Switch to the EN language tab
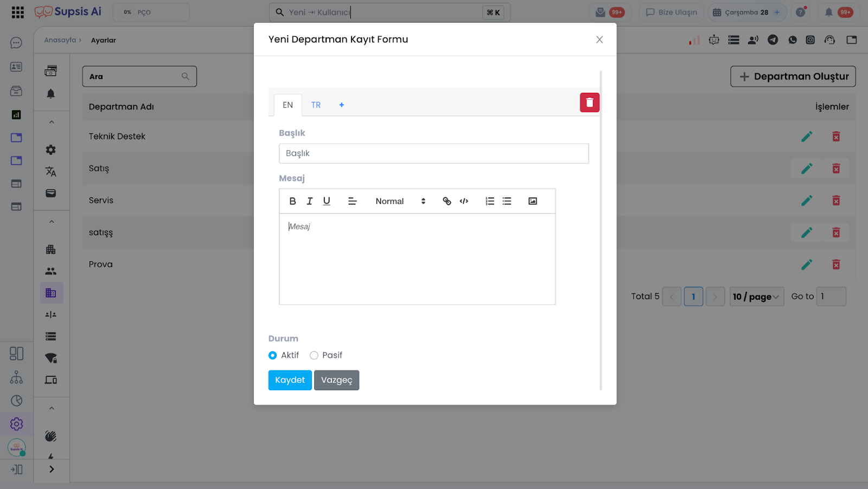Image resolution: width=868 pixels, height=489 pixels. (x=288, y=105)
